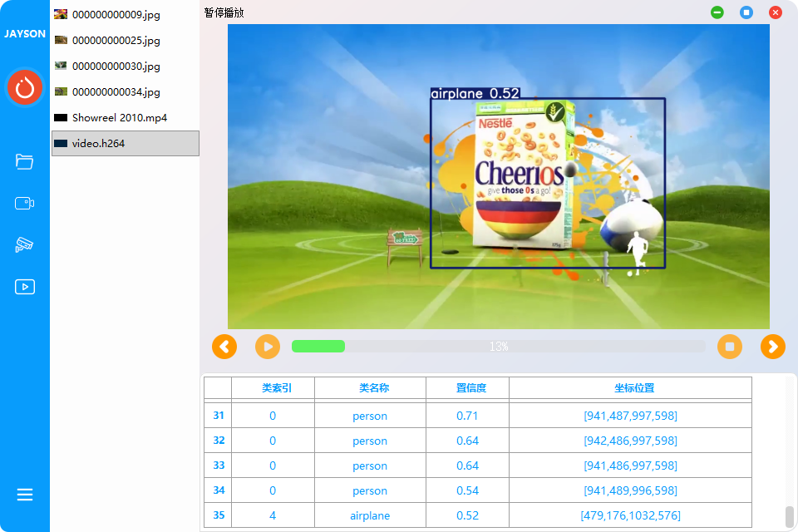Click the blue maximize window button
The width and height of the screenshot is (798, 532).
point(746,12)
